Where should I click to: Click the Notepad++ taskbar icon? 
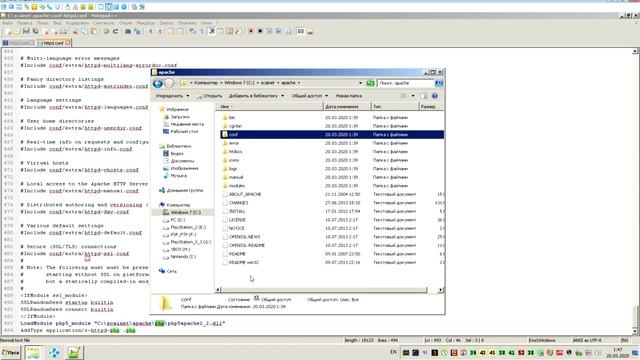(74, 352)
